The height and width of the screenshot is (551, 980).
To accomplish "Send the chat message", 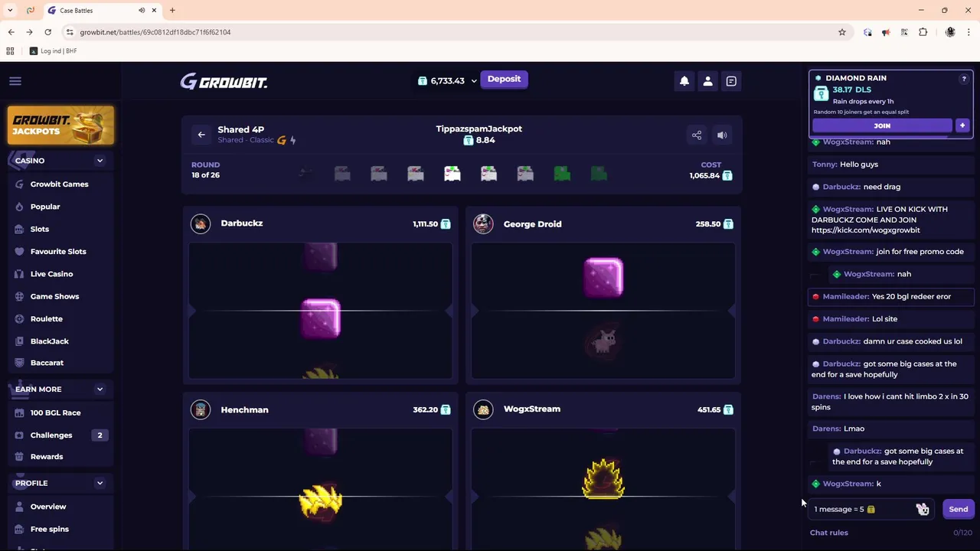I will coord(958,509).
